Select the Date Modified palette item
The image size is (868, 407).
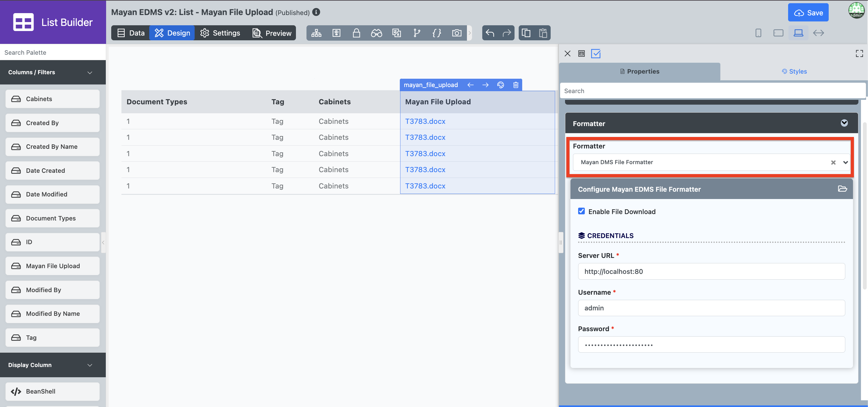click(x=52, y=195)
